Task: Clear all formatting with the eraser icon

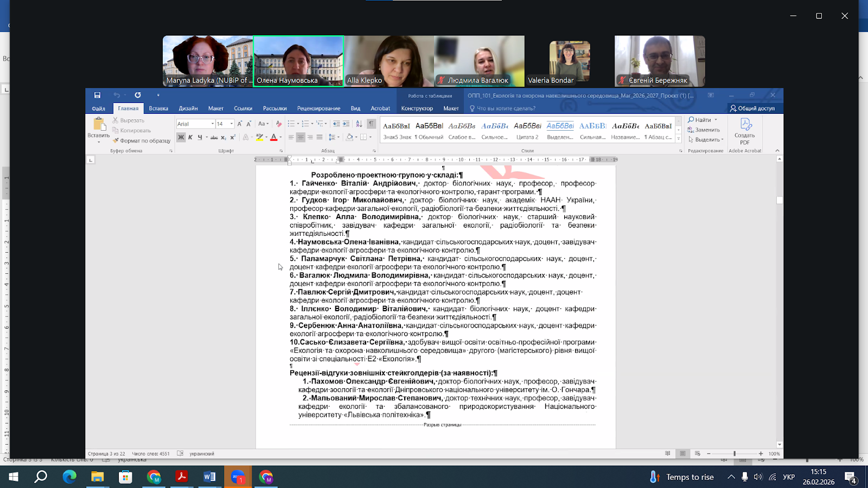Action: 278,124
